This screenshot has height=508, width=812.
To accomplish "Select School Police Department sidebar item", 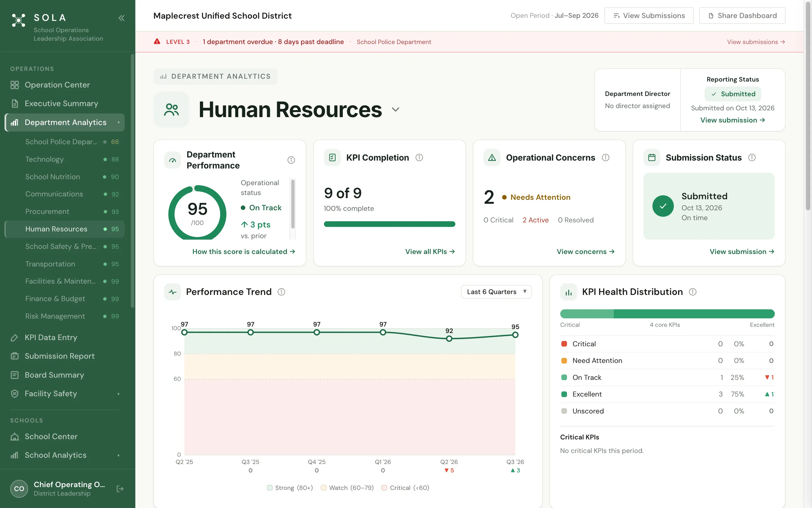I will 64,142.
